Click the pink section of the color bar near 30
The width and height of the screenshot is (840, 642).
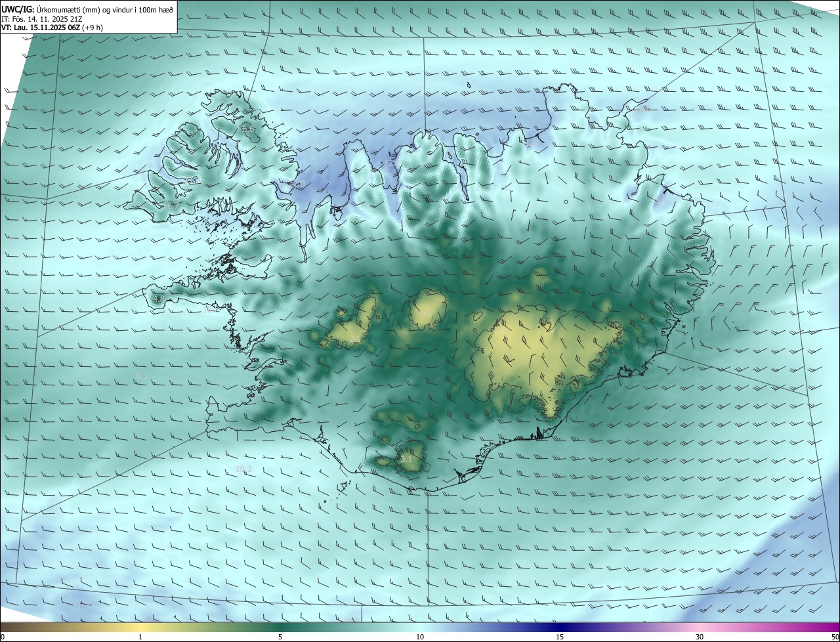[x=700, y=628]
